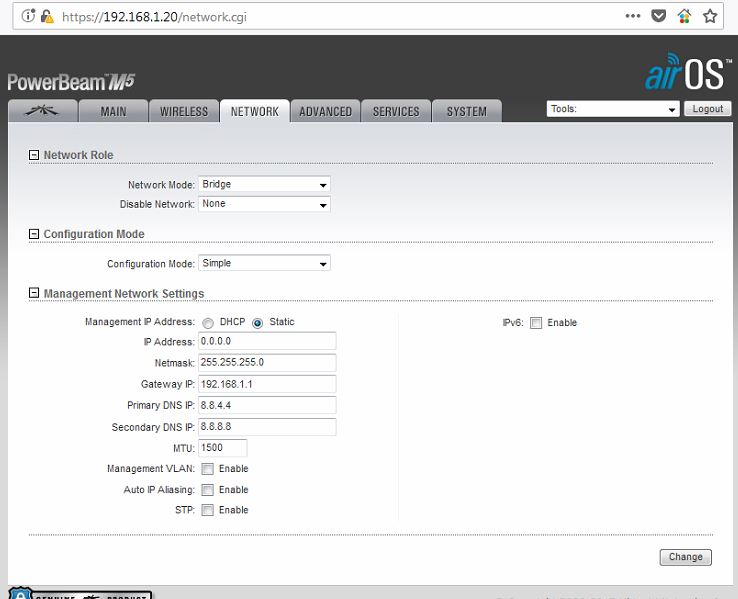Open the SERVICES tab
The height and width of the screenshot is (599, 738).
(396, 111)
